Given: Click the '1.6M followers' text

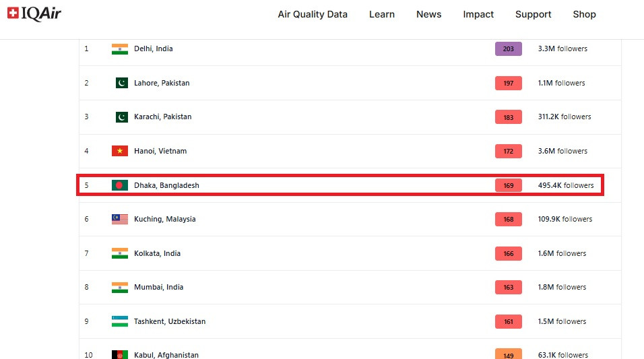Looking at the screenshot, I should [562, 253].
